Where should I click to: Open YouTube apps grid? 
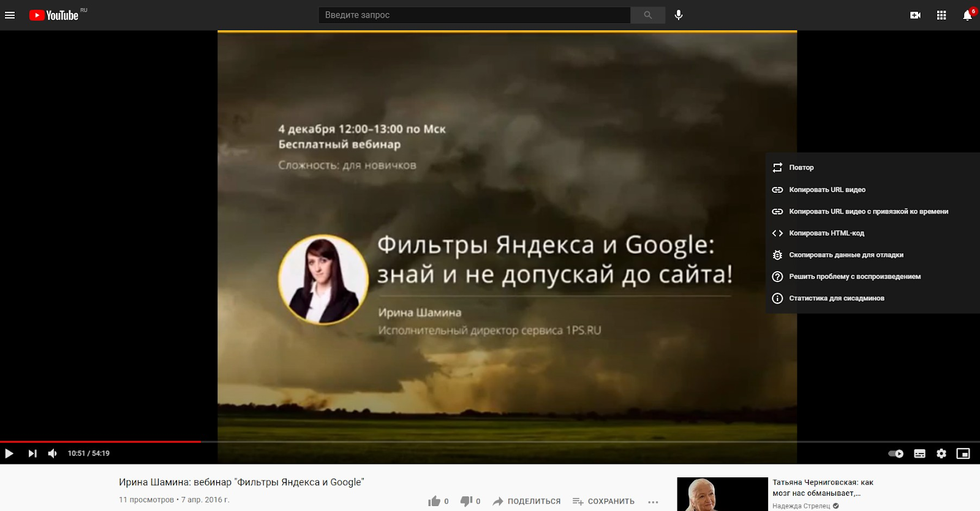941,15
